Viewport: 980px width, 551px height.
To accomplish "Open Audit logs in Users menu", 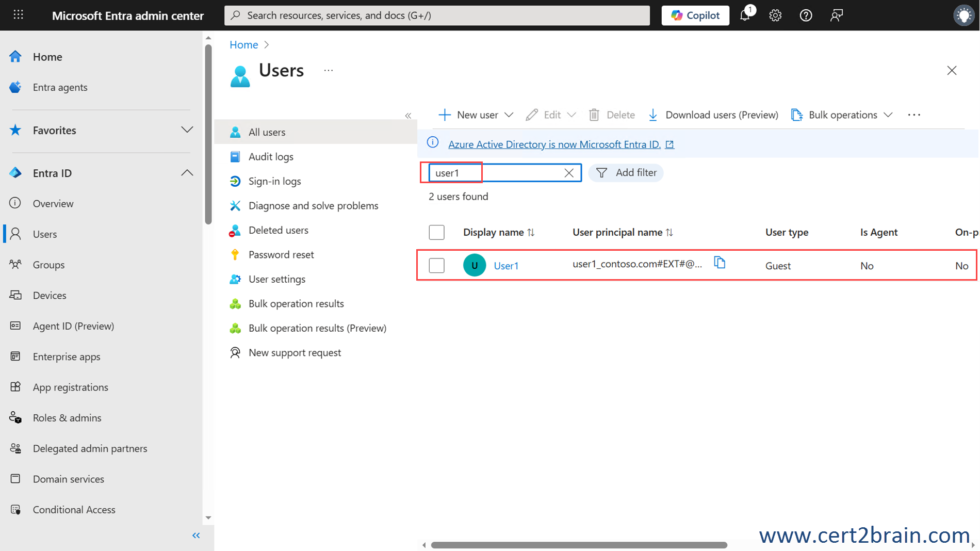I will (271, 156).
